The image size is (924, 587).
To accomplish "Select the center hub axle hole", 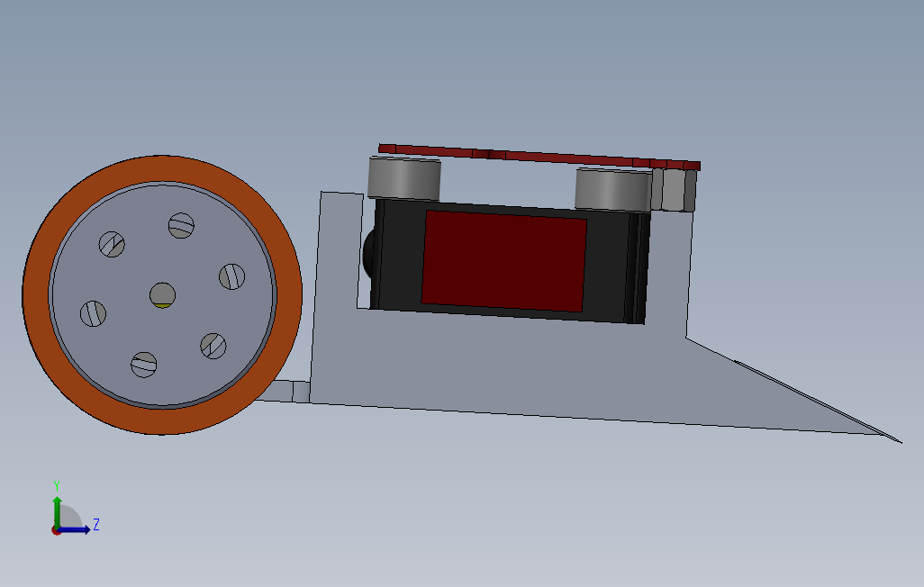I will pos(162,295).
